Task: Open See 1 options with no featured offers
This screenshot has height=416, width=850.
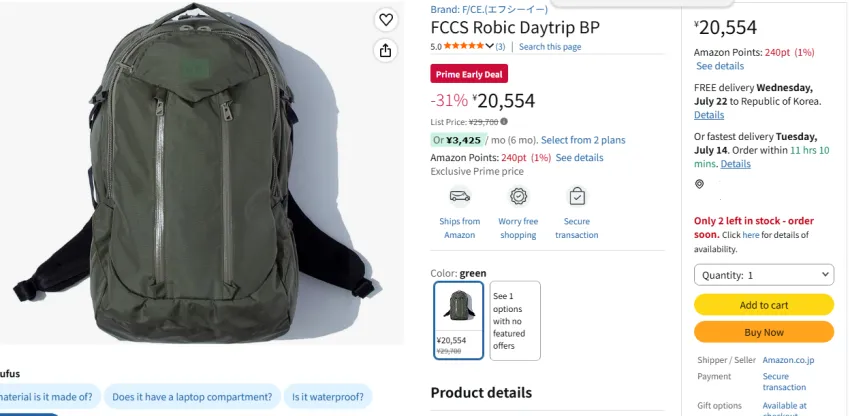Action: [515, 321]
